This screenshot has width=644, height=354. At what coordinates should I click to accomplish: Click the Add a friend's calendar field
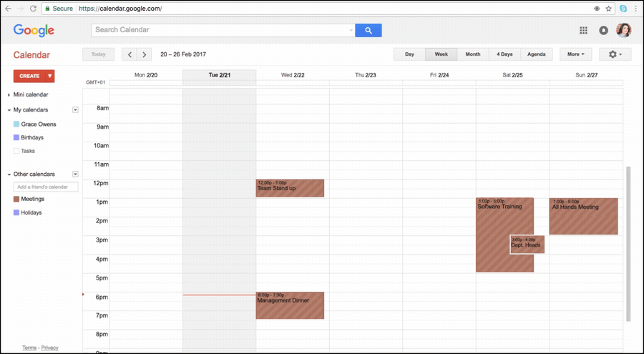[46, 187]
